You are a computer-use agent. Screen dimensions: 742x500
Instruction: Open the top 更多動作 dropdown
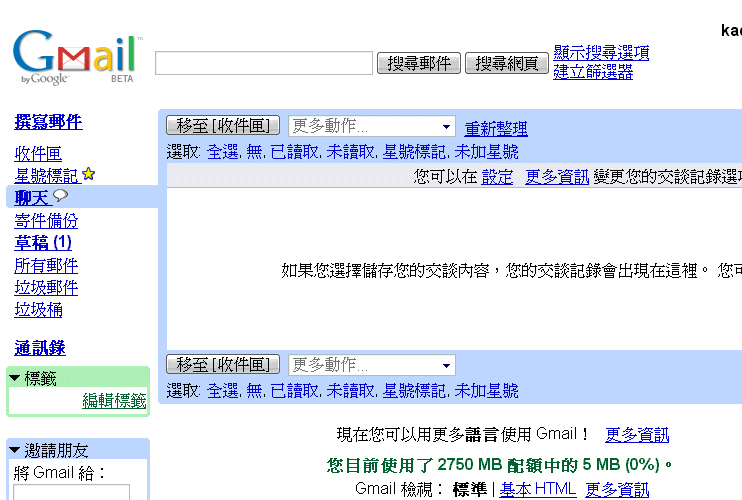coord(372,126)
